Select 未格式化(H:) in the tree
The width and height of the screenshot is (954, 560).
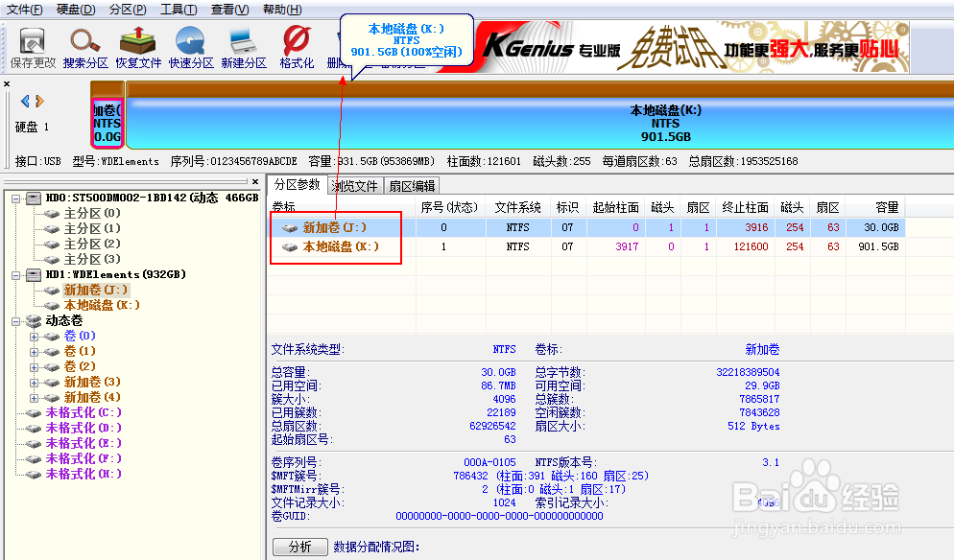83,474
